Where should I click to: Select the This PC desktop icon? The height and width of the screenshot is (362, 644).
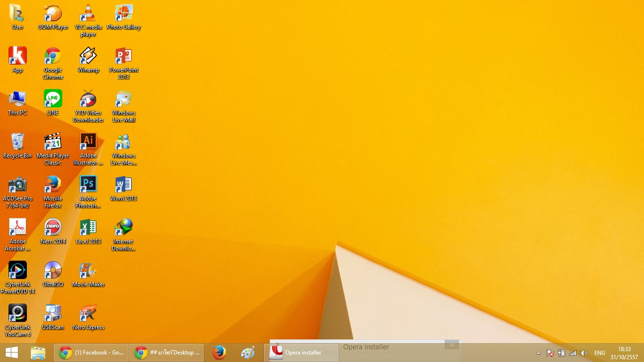(17, 103)
